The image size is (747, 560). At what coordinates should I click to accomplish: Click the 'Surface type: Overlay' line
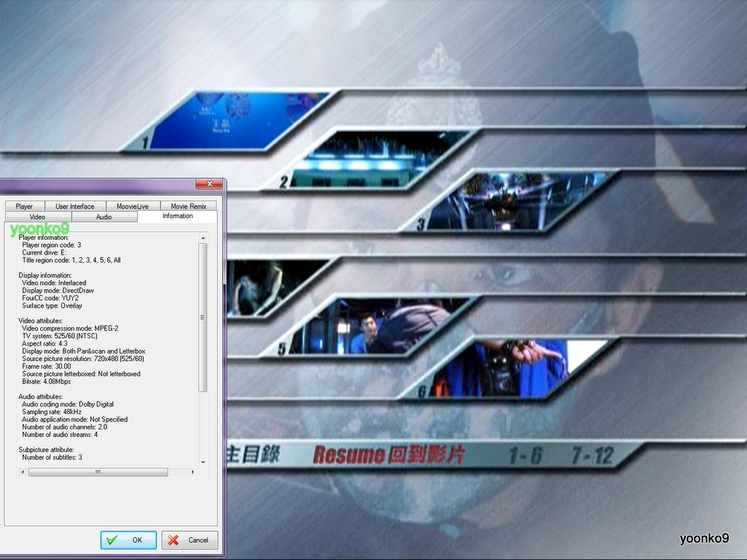[x=52, y=306]
